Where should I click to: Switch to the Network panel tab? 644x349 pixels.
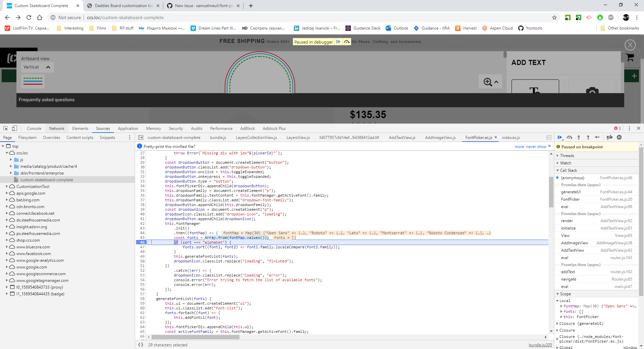click(x=57, y=128)
